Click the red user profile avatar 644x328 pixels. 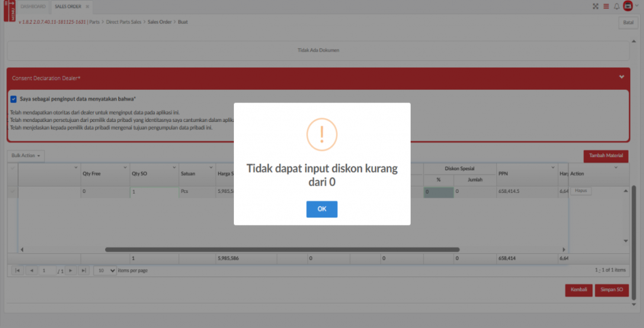point(628,6)
